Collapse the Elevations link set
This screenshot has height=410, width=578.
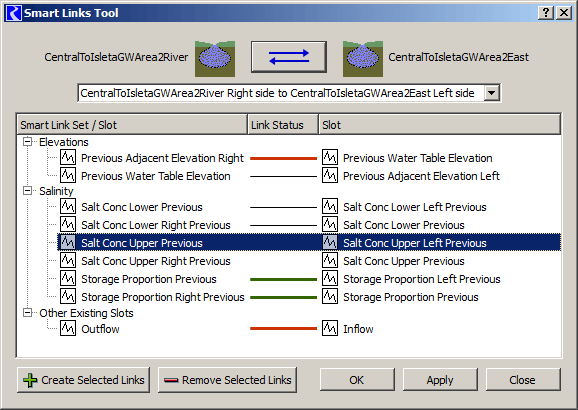click(28, 142)
